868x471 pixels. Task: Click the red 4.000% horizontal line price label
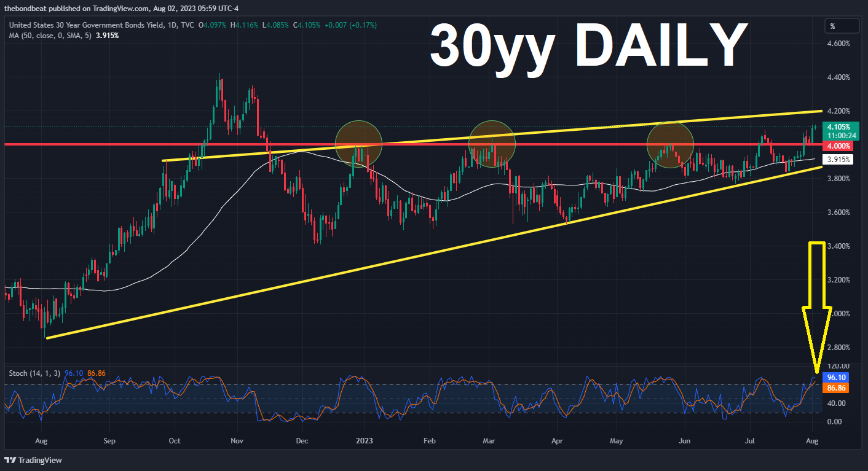click(838, 146)
